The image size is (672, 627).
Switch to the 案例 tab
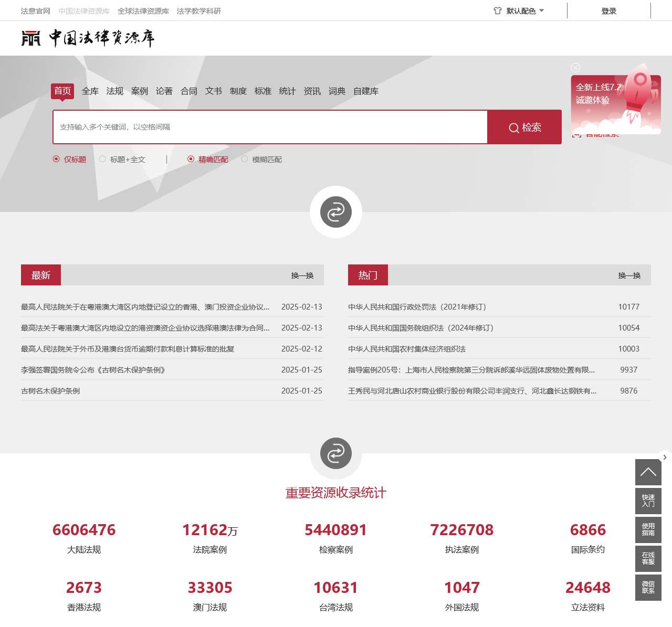pos(140,91)
